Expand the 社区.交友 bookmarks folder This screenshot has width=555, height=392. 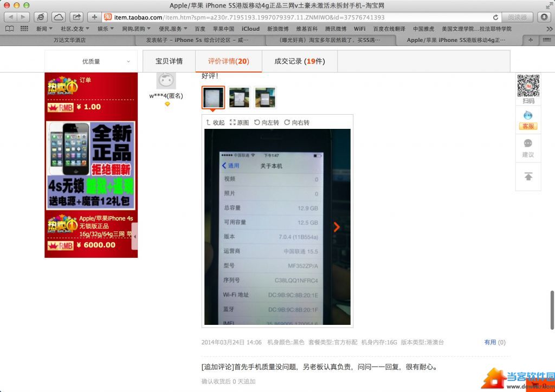click(x=75, y=29)
